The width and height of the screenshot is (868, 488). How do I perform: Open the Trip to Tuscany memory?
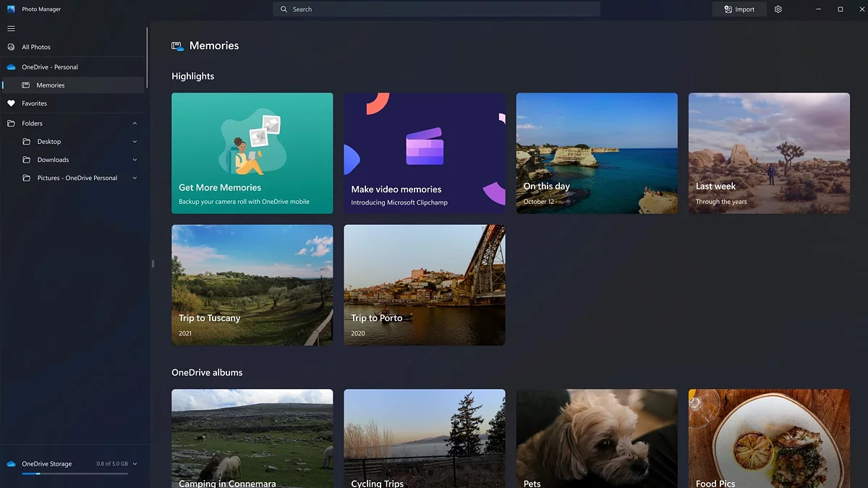tap(252, 285)
